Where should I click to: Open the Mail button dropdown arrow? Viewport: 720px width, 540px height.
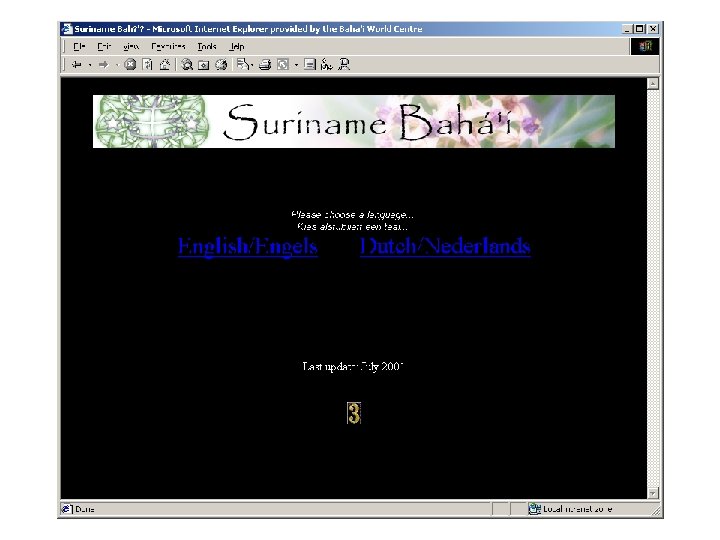tap(252, 65)
